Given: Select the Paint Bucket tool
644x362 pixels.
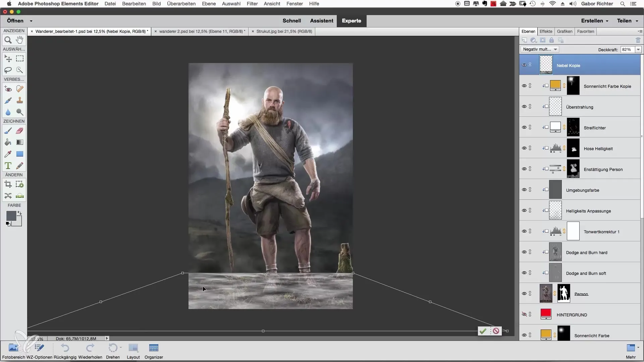Looking at the screenshot, I should [8, 142].
